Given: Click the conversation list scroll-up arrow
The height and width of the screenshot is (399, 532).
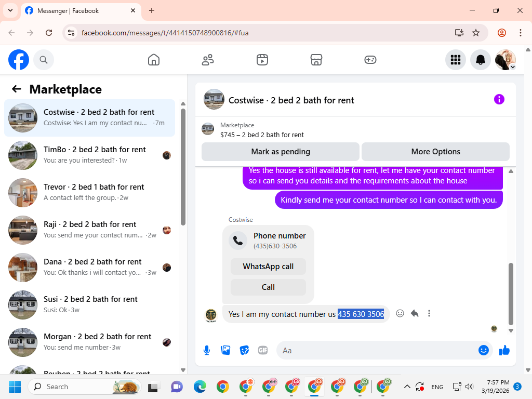Looking at the screenshot, I should 183,103.
